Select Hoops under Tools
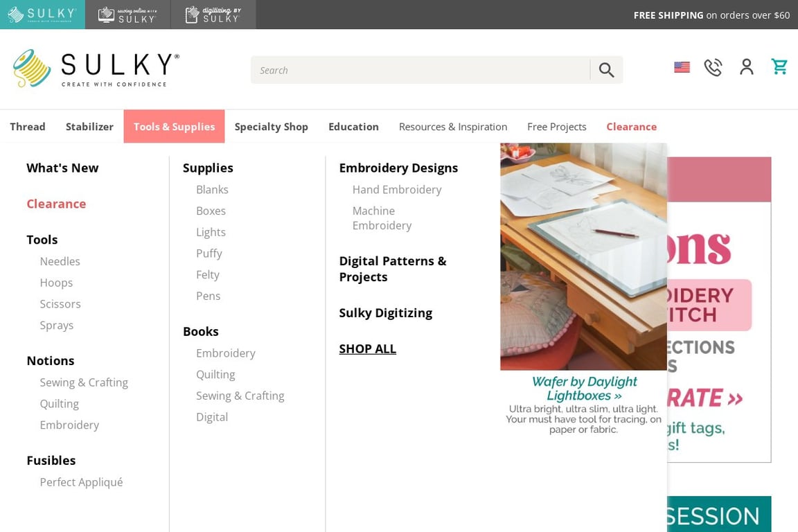The height and width of the screenshot is (532, 798). [x=57, y=283]
